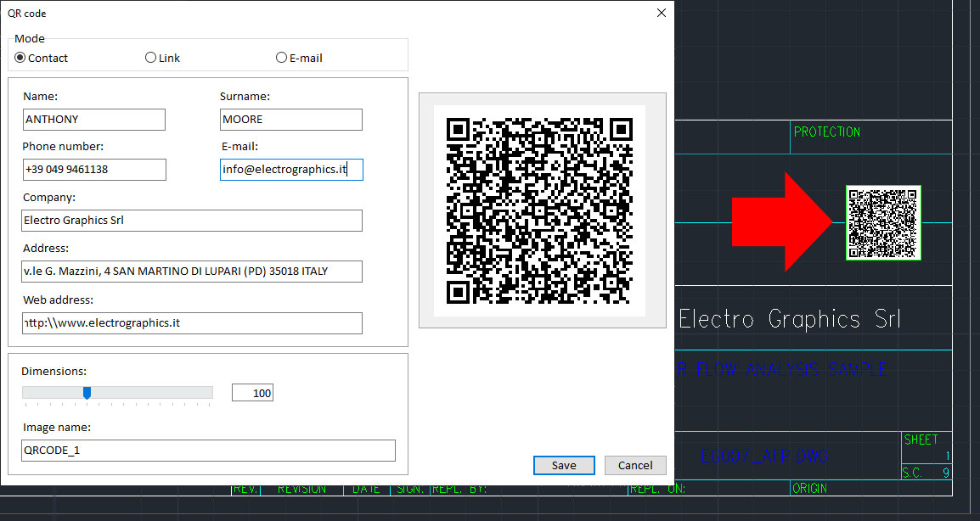Click the Web address input field

tap(192, 323)
